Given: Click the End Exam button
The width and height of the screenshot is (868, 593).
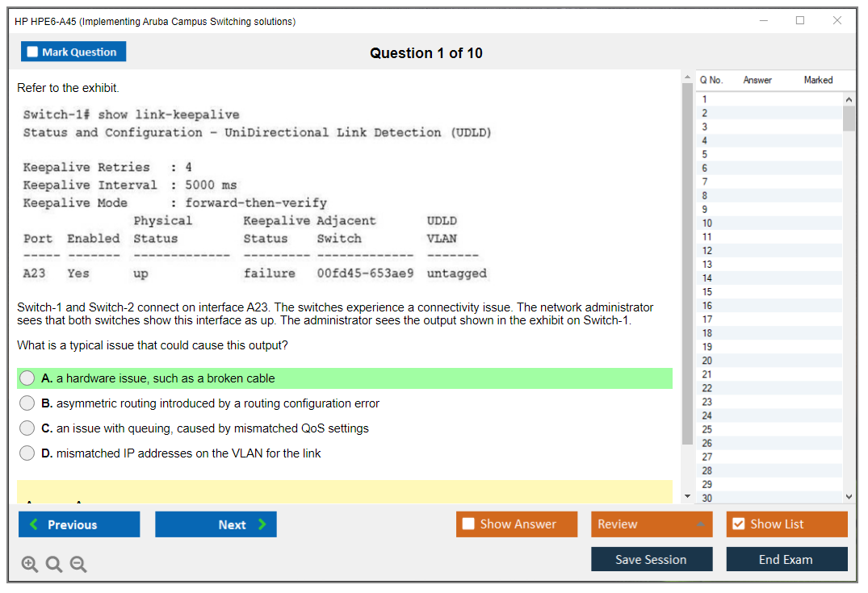Looking at the screenshot, I should tap(786, 559).
